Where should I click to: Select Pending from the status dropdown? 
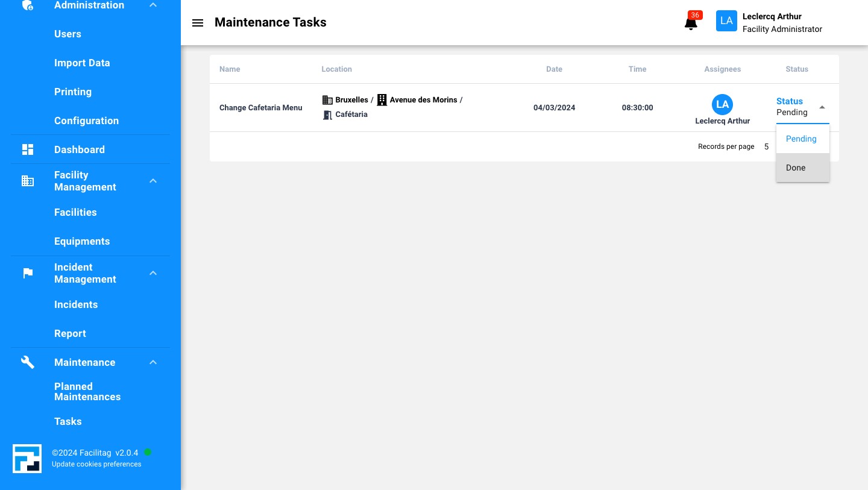point(801,139)
